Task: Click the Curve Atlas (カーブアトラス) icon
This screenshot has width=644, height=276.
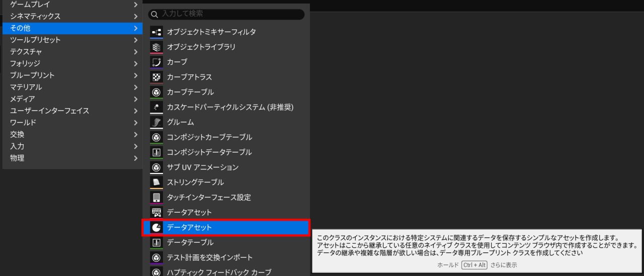Action: click(156, 77)
